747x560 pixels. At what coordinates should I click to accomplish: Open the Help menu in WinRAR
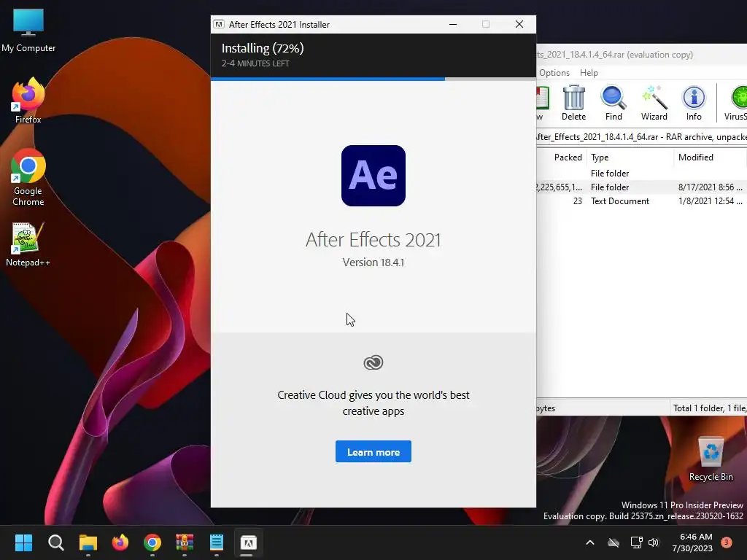click(589, 73)
